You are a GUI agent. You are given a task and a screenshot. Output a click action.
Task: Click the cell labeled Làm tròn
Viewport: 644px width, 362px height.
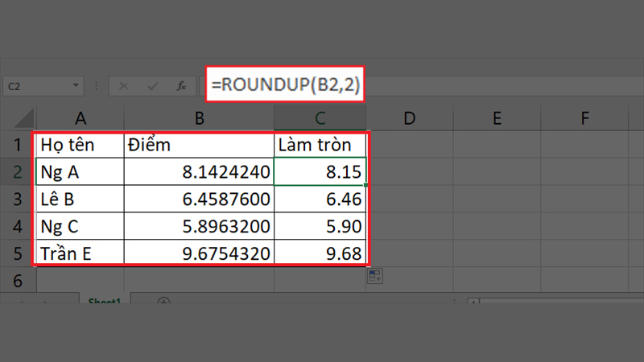(320, 145)
